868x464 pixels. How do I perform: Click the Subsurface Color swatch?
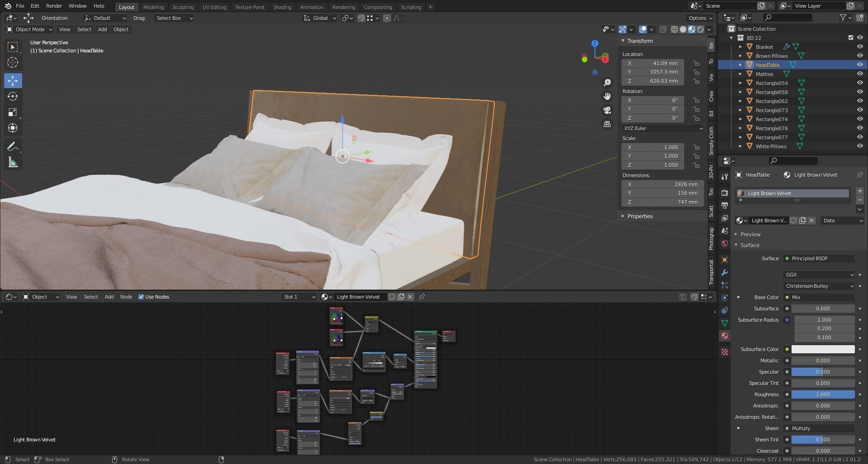tap(823, 349)
